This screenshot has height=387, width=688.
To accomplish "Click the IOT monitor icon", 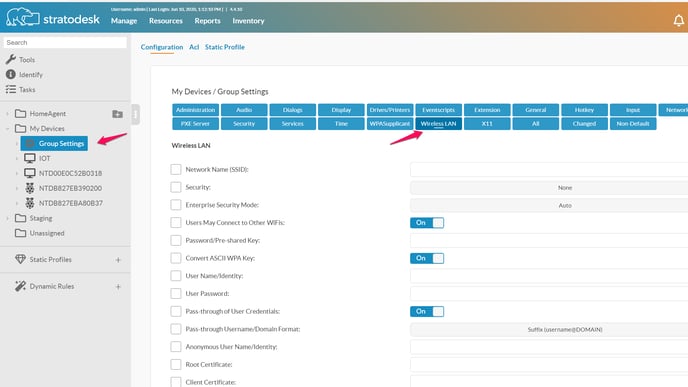I will click(30, 158).
